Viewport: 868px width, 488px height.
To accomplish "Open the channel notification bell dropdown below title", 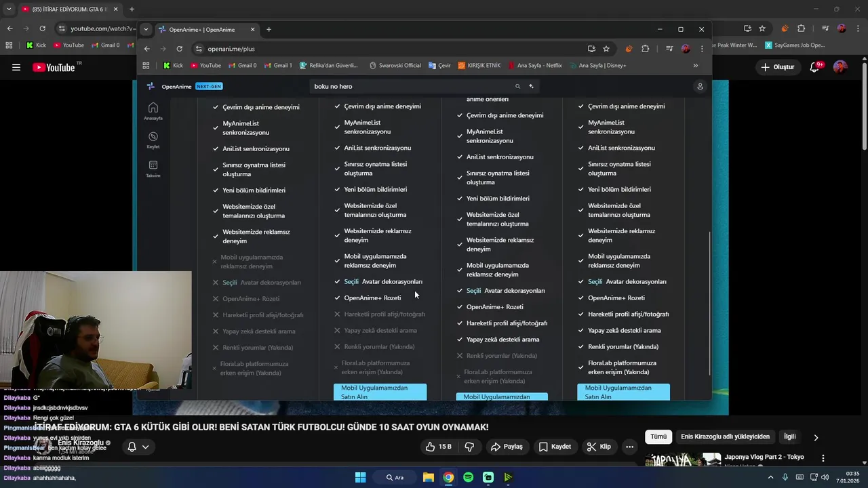I will pyautogui.click(x=138, y=447).
